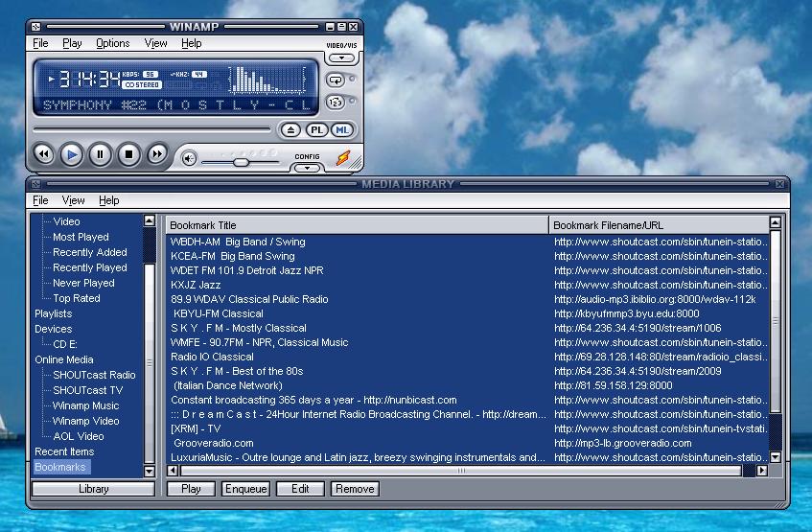The image size is (812, 532).
Task: Toggle the PL playlist editor button
Action: (x=316, y=129)
